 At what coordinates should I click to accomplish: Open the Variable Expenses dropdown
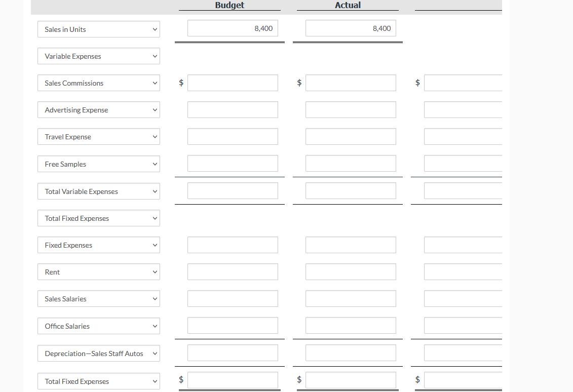[98, 56]
